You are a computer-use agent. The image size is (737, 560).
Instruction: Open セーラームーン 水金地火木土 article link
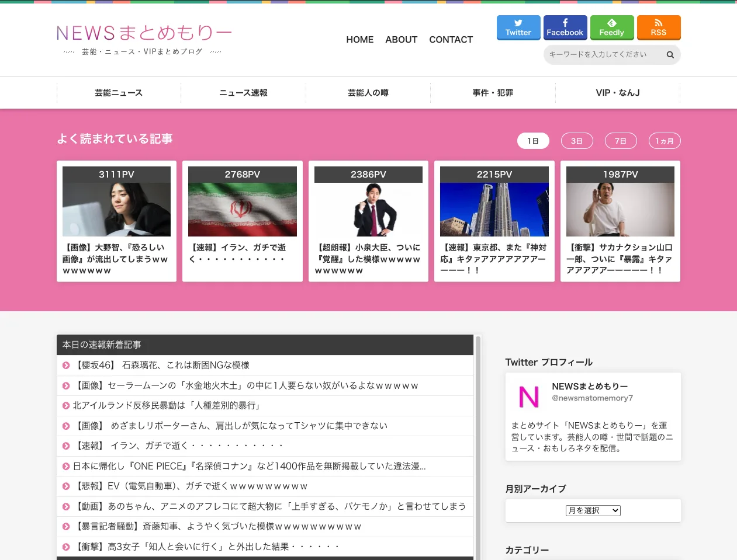pos(245,386)
